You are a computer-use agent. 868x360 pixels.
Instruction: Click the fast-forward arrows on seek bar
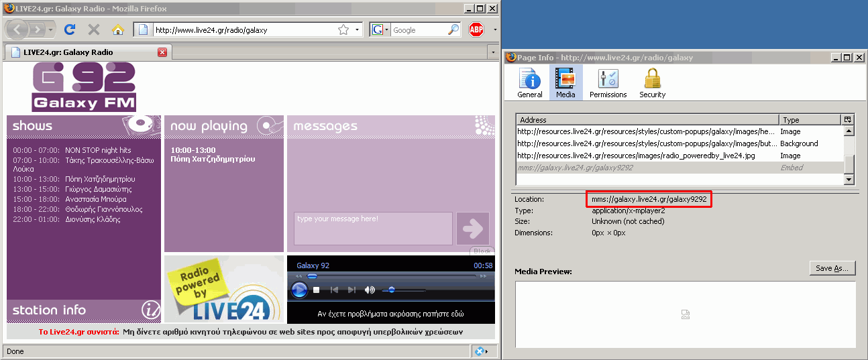pos(484,276)
